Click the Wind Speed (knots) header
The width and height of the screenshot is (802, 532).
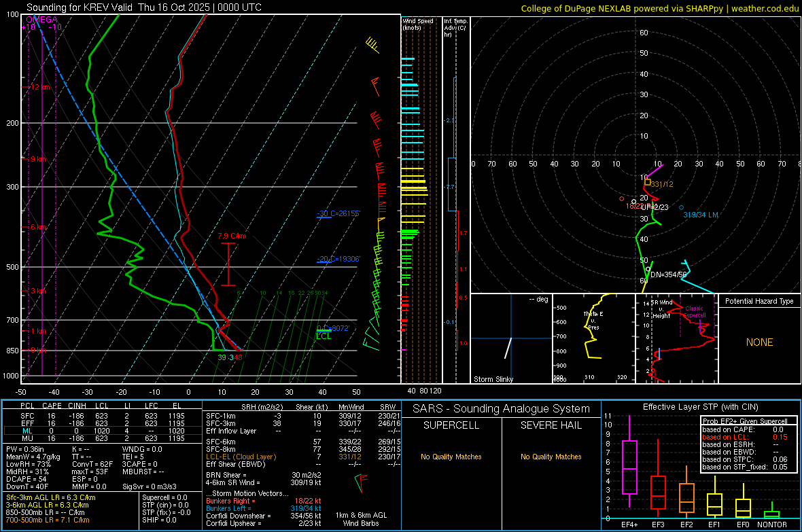point(418,24)
